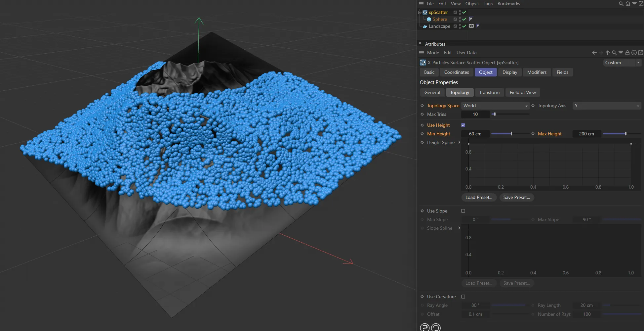Enable the Use Curvature checkbox
644x331 pixels.
pyautogui.click(x=463, y=297)
